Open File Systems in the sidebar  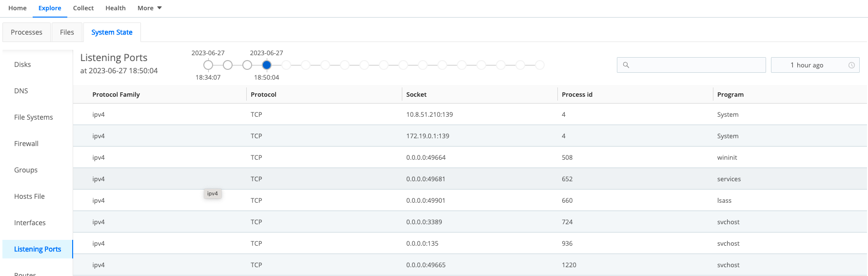[34, 117]
